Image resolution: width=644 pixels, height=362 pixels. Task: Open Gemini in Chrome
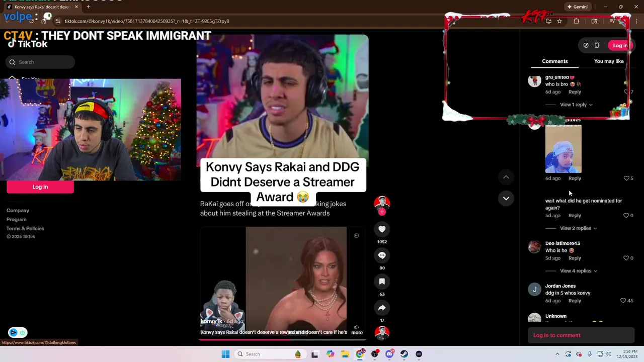click(x=577, y=7)
